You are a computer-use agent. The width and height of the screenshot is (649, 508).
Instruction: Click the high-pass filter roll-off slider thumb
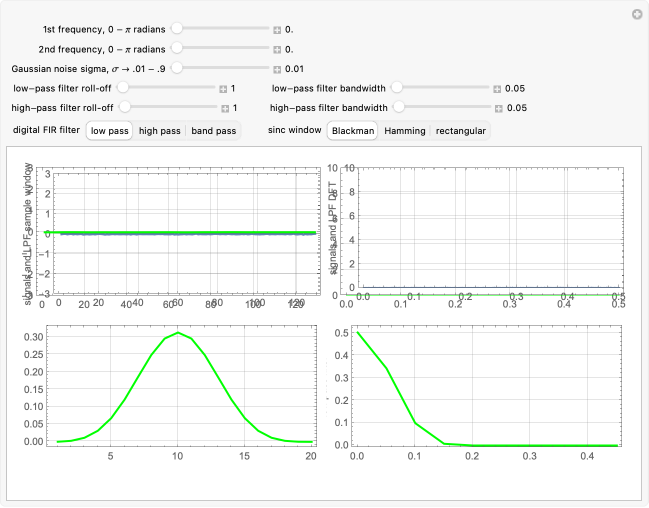click(x=124, y=107)
